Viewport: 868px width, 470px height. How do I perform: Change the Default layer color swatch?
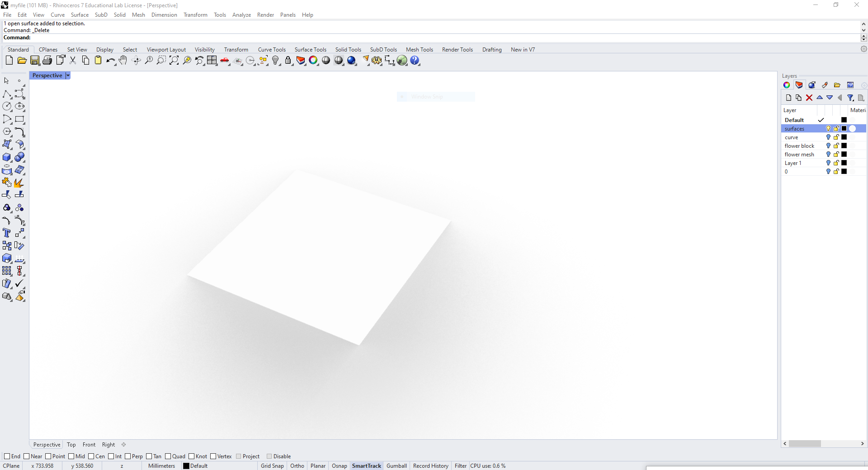(x=844, y=120)
